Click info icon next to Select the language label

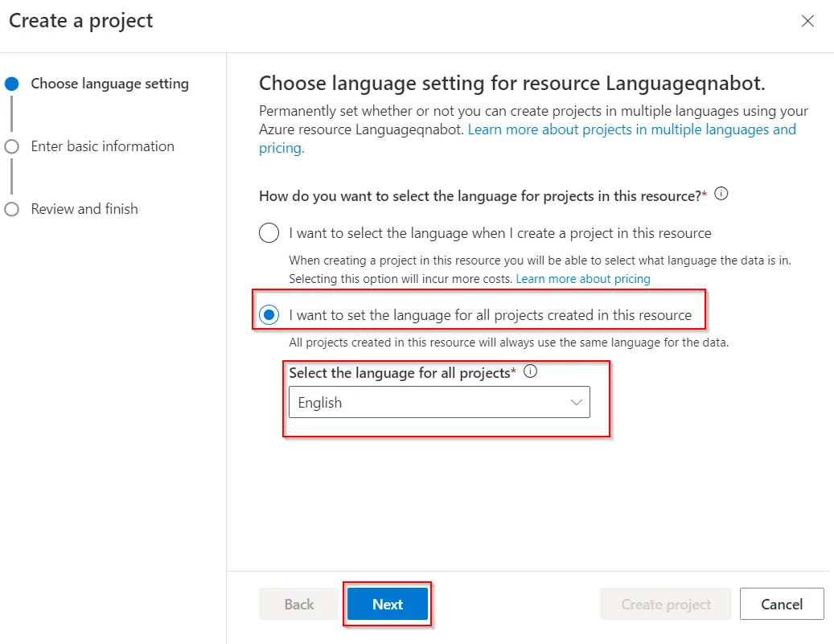[x=530, y=372]
